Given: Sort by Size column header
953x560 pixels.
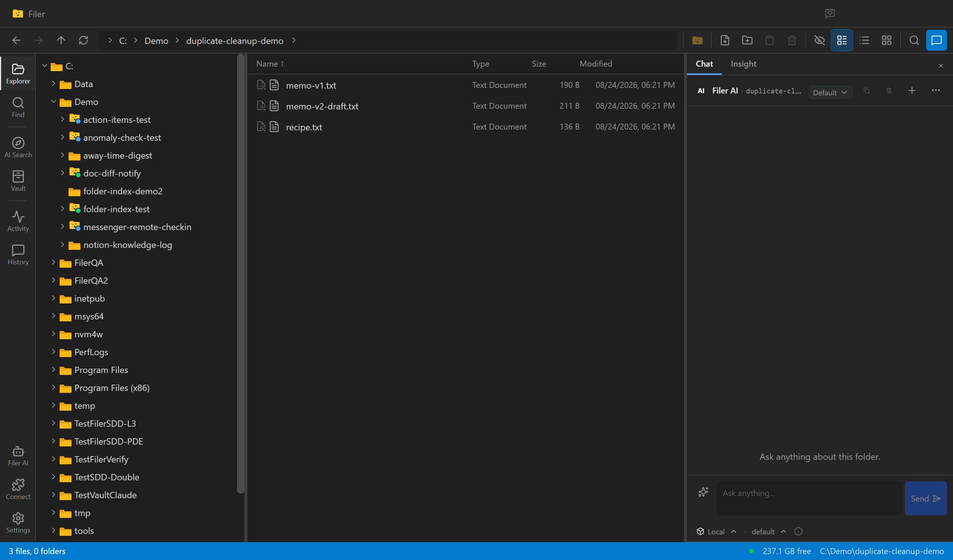Looking at the screenshot, I should click(x=539, y=64).
